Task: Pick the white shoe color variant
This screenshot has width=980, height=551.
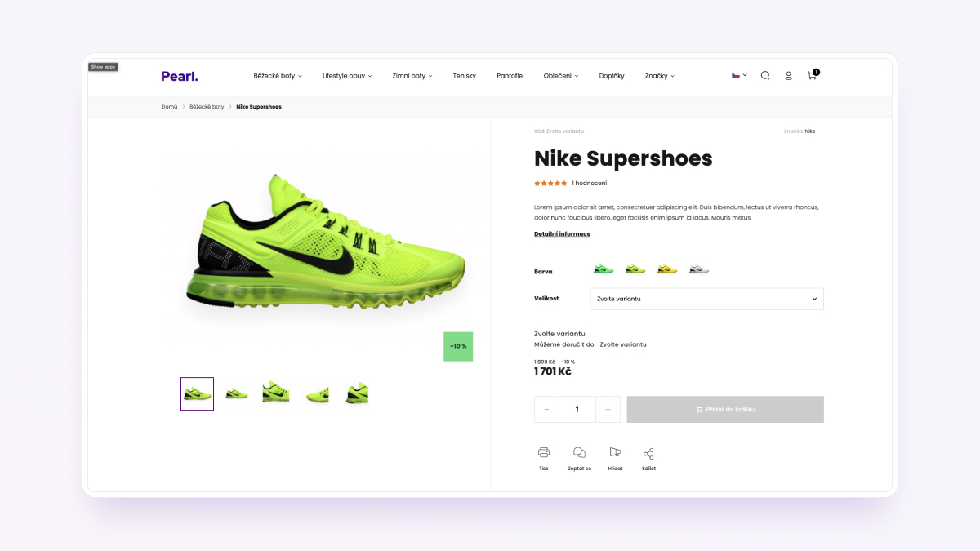Action: [x=699, y=269]
